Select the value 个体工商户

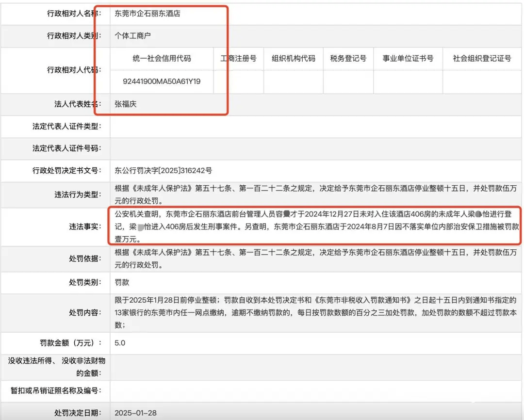[x=132, y=36]
